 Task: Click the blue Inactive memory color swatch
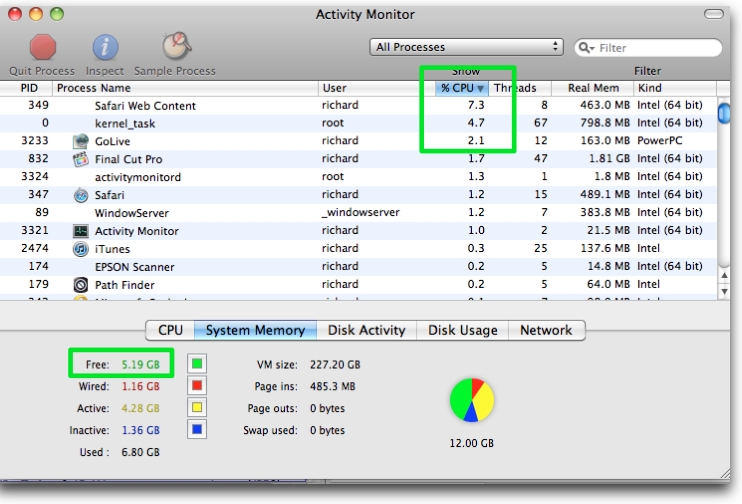click(x=197, y=429)
